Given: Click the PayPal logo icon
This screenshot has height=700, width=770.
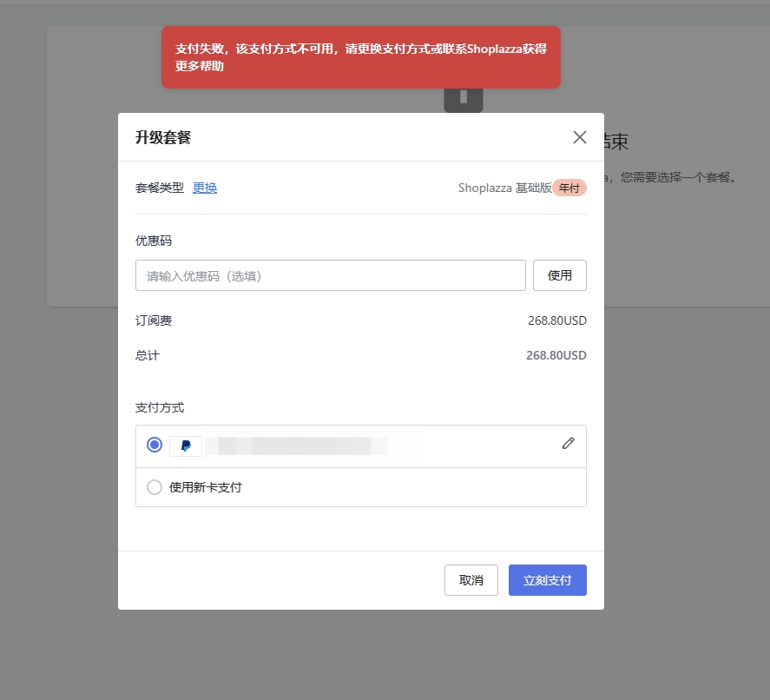Looking at the screenshot, I should tap(186, 446).
